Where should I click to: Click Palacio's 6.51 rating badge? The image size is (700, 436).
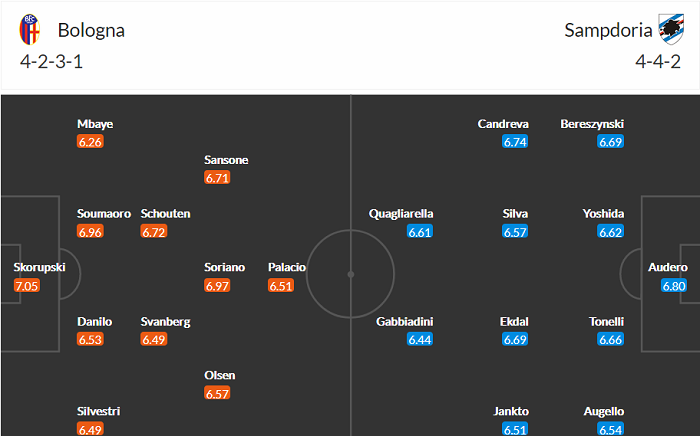coord(281,286)
